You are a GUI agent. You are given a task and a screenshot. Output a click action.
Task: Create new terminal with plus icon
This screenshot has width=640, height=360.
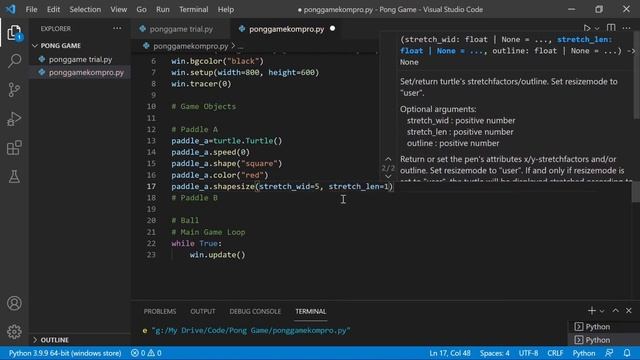pos(591,311)
